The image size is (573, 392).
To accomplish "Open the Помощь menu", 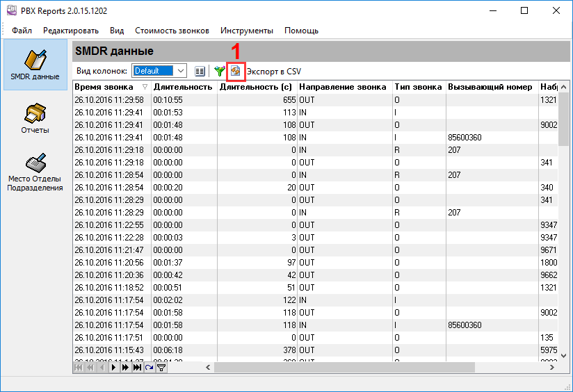I will click(x=302, y=31).
